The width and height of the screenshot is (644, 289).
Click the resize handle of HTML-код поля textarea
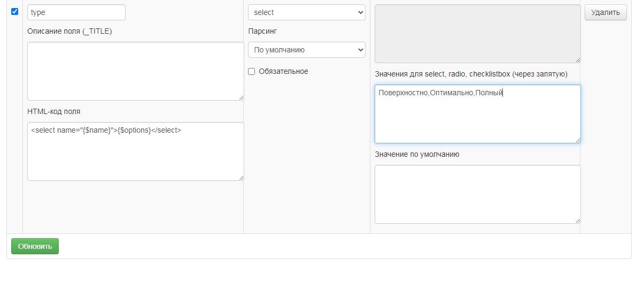[x=241, y=178]
